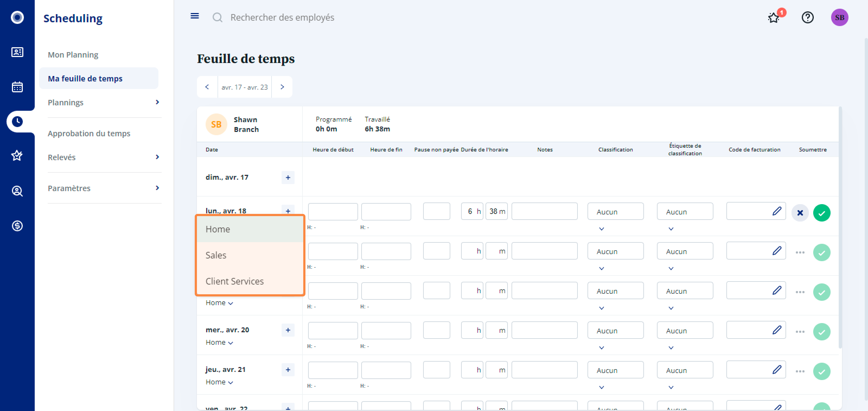Click the 'Soumettre' column header
This screenshot has width=868, height=411.
click(812, 149)
